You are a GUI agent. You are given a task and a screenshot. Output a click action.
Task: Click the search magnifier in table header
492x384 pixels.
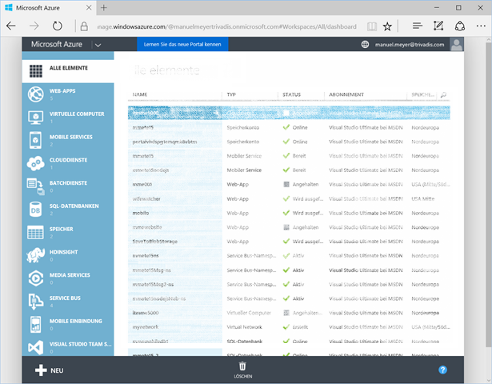pyautogui.click(x=443, y=95)
